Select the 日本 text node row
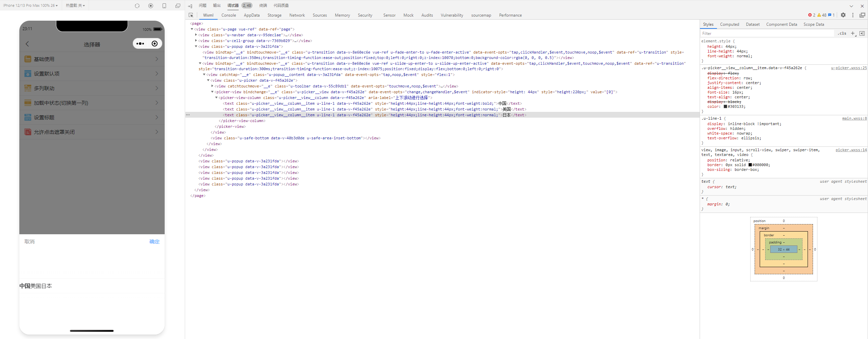 coord(443,115)
